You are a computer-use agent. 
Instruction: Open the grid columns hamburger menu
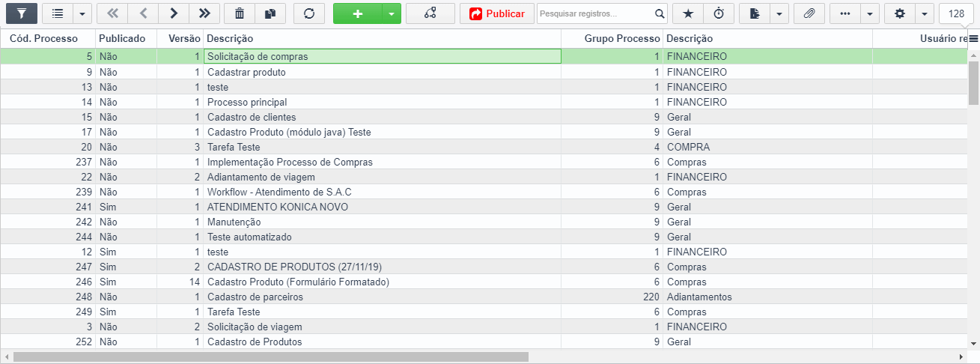click(973, 38)
